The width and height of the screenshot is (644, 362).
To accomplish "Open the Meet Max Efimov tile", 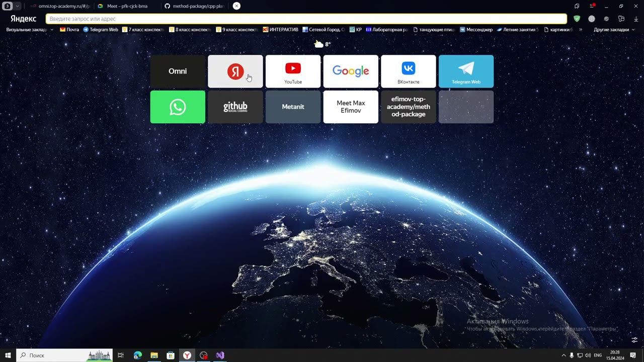I will coord(351,107).
